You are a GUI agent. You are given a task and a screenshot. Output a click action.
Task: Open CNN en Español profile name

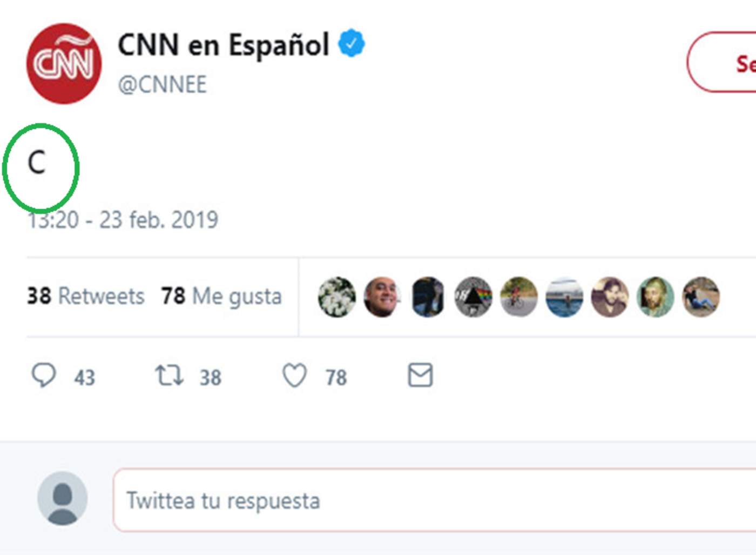(x=223, y=44)
